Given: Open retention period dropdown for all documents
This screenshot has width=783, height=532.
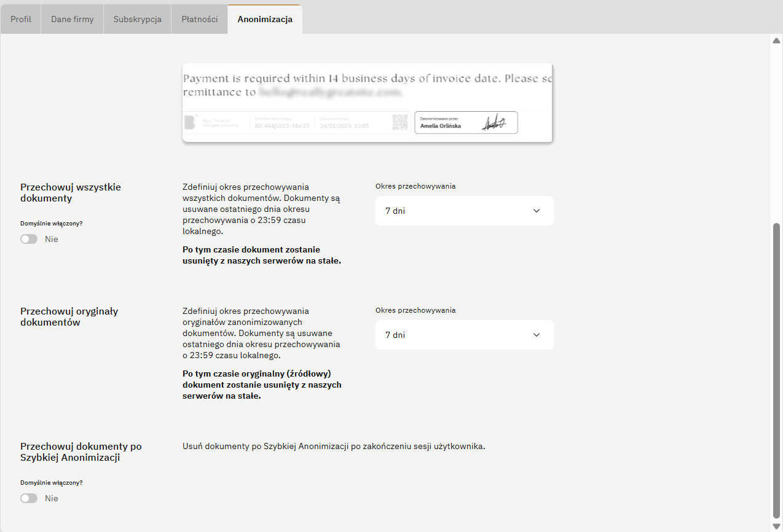Looking at the screenshot, I should tap(464, 211).
